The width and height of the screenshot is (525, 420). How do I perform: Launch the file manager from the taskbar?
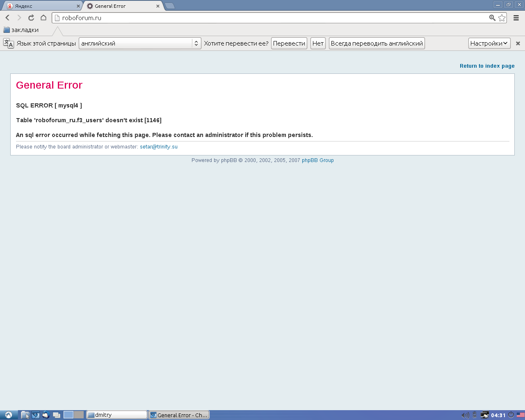(x=25, y=415)
